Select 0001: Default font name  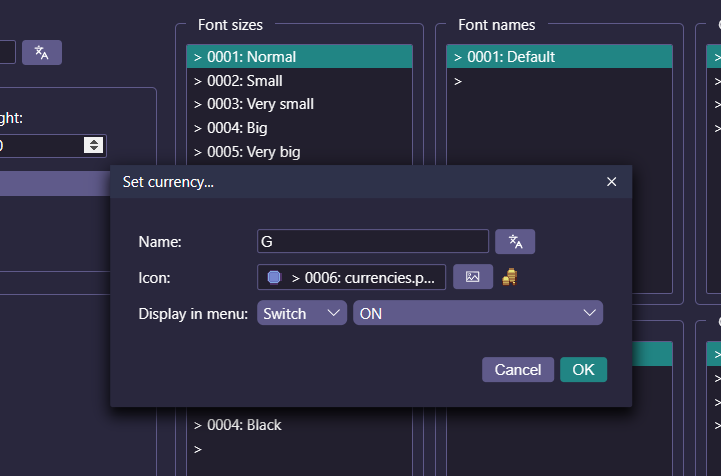point(559,57)
